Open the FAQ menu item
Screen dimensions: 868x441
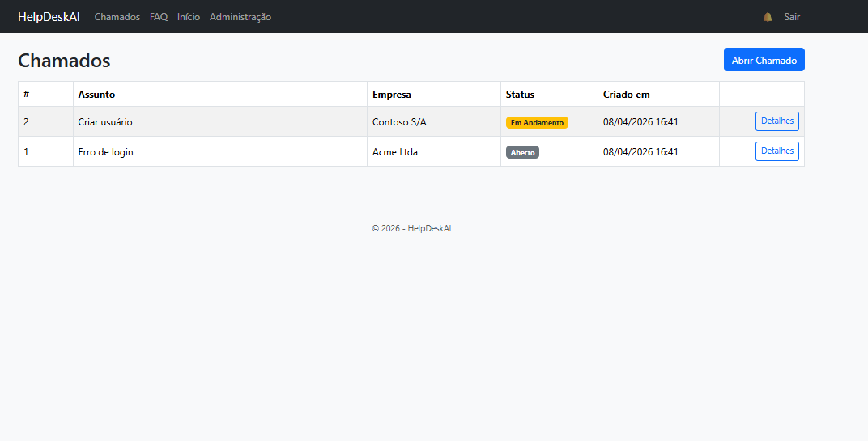coord(159,17)
